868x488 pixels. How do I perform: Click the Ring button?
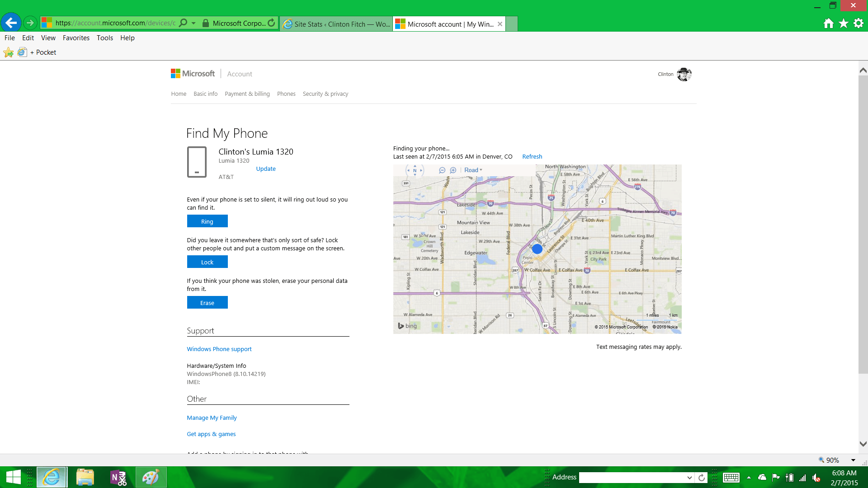pyautogui.click(x=208, y=221)
